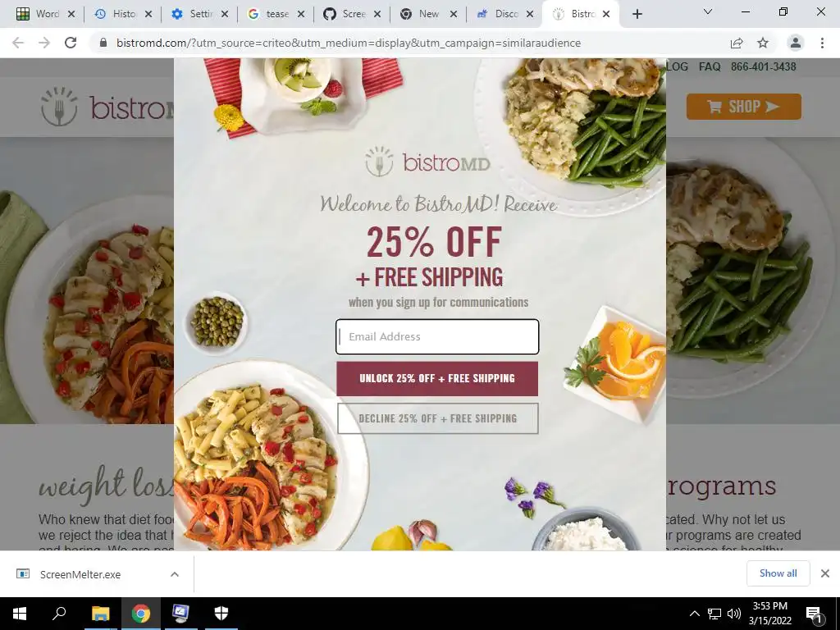Open new tab with plus button
The height and width of the screenshot is (630, 840).
point(637,14)
